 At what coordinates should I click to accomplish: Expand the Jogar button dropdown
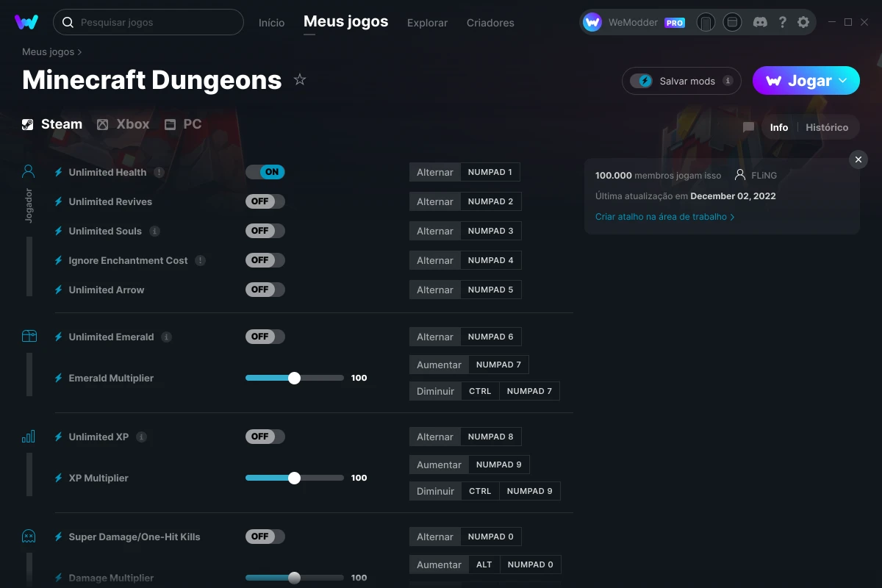[x=844, y=81]
